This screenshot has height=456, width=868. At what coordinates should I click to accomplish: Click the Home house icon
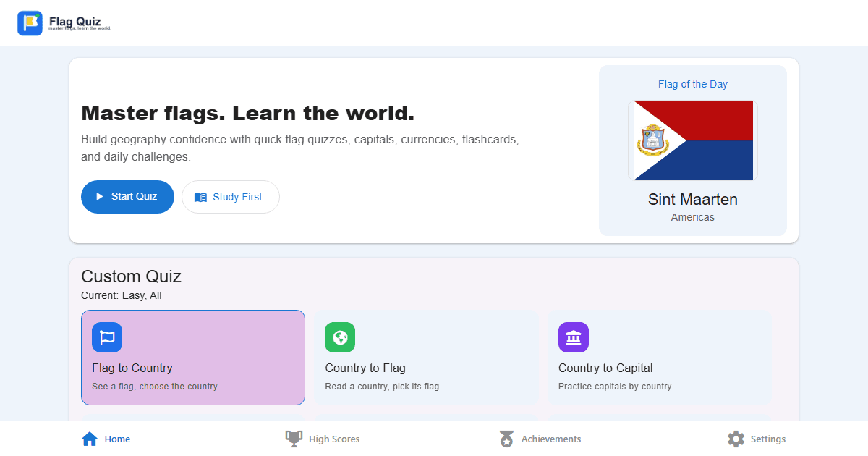click(90, 439)
